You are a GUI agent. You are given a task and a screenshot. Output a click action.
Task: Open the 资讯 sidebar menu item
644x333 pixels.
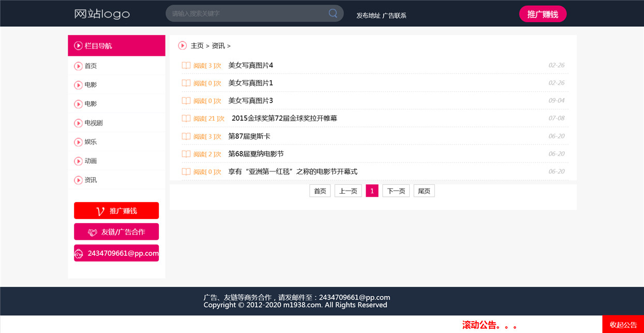(91, 180)
